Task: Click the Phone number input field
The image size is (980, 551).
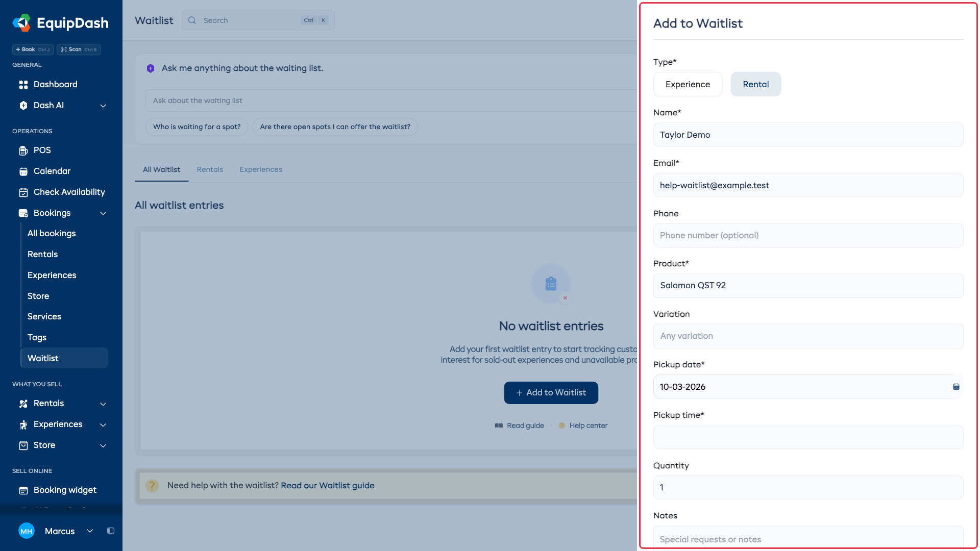Action: point(808,236)
